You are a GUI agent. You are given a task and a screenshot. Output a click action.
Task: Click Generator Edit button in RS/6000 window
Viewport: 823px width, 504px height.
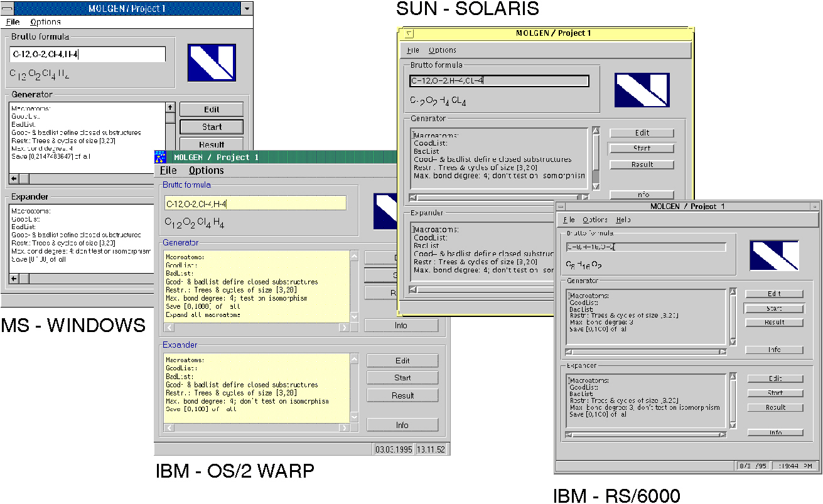coord(774,294)
